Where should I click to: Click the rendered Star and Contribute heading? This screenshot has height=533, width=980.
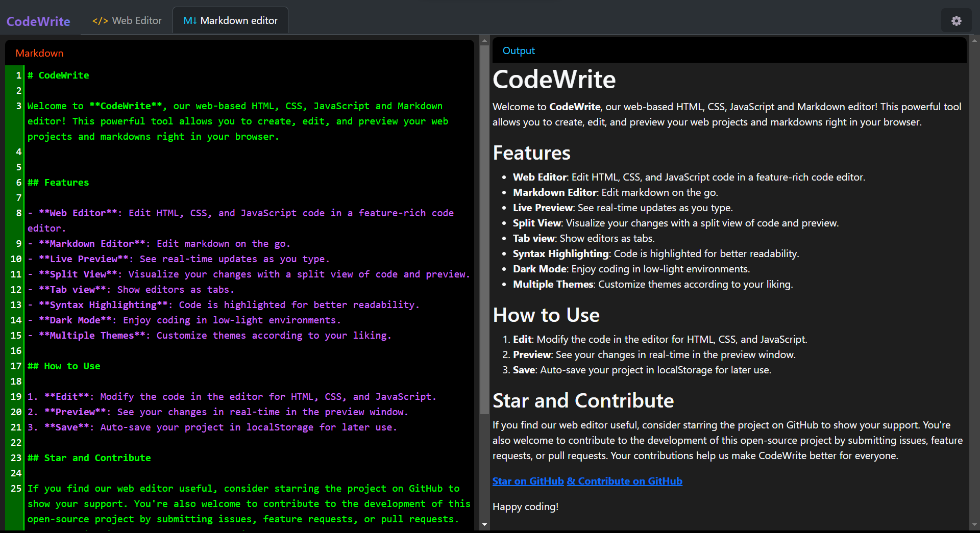click(x=583, y=401)
